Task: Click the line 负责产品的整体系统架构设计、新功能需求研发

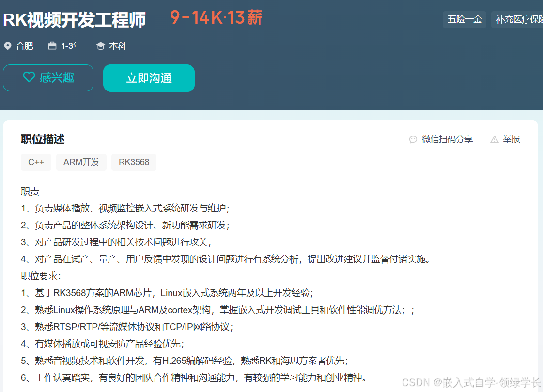Action: pyautogui.click(x=125, y=225)
